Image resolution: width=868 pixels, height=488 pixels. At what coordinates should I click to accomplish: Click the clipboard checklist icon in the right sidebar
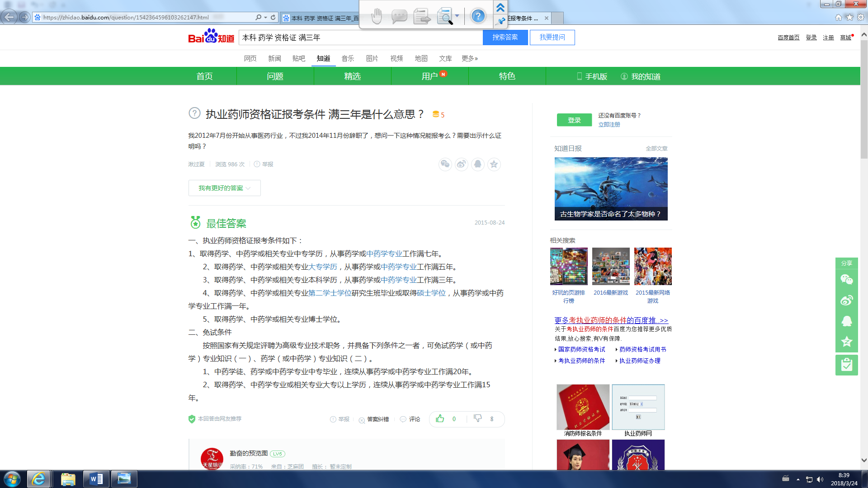(846, 365)
